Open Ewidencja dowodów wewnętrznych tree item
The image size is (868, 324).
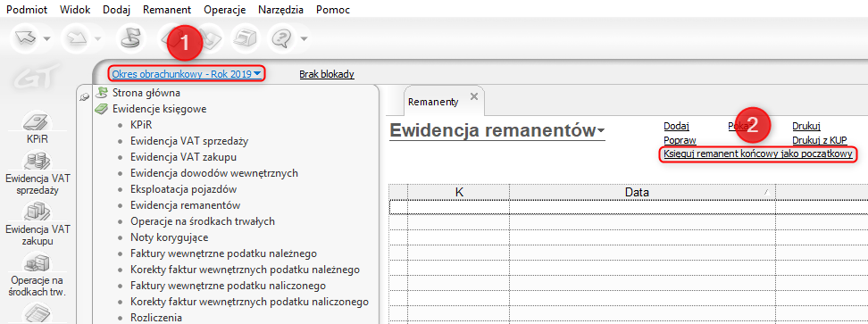pyautogui.click(x=215, y=173)
